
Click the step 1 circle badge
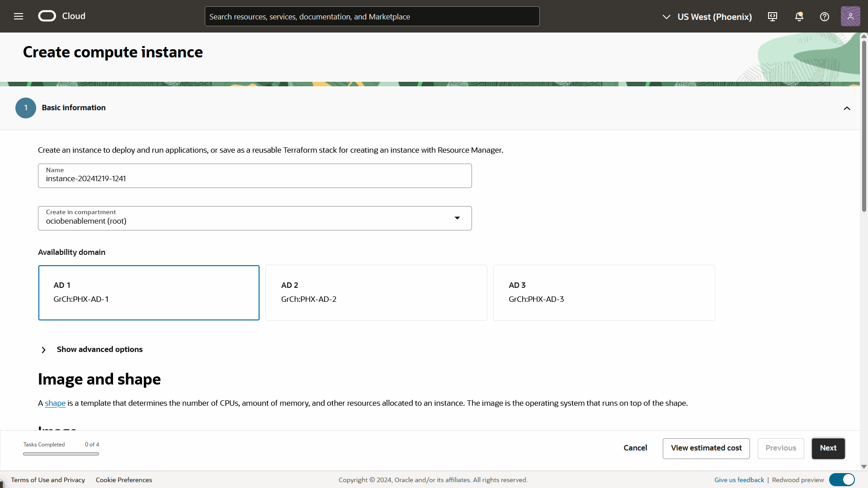click(26, 108)
